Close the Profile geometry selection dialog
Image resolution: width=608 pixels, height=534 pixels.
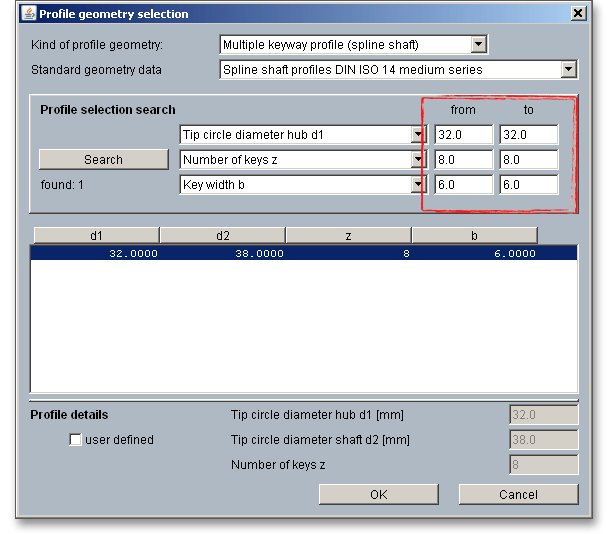[x=577, y=14]
